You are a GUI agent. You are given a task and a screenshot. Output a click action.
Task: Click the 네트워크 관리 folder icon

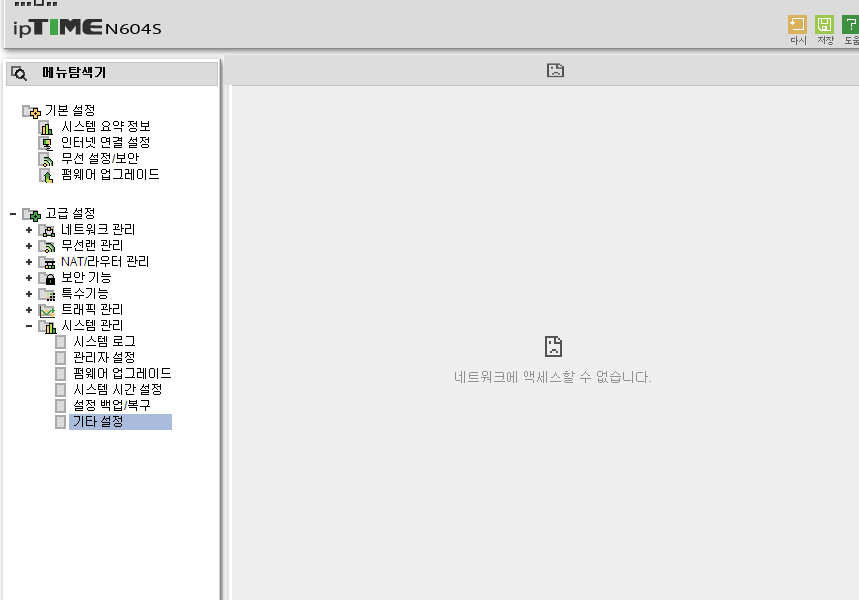tap(47, 230)
